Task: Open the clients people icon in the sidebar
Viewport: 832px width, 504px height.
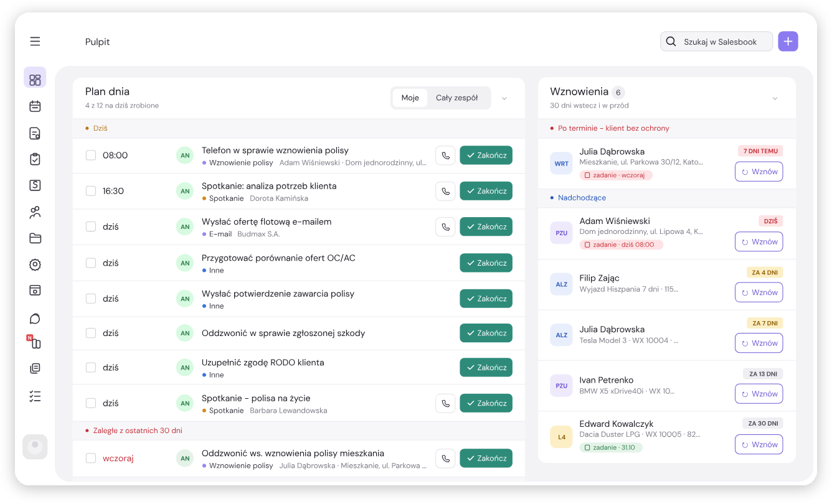Action: click(x=35, y=212)
